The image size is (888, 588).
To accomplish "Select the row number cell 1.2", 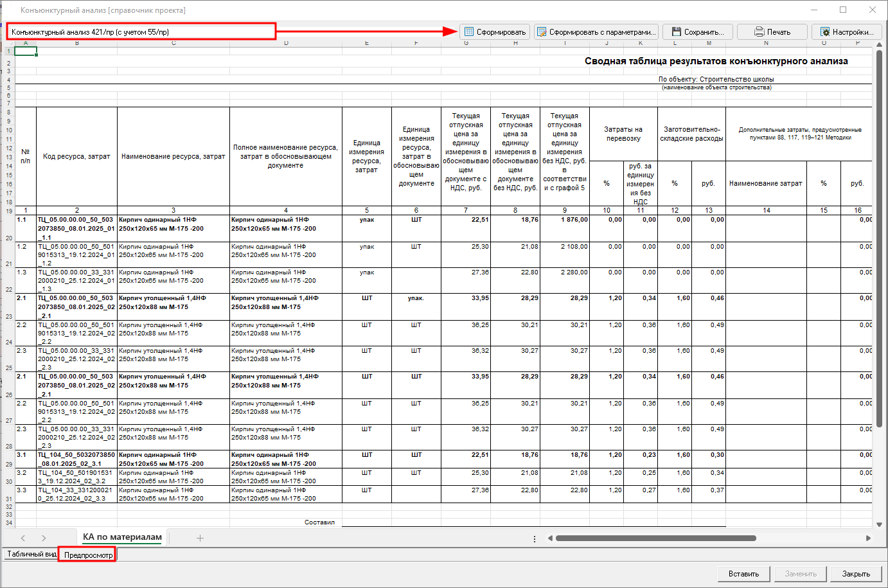I will pos(26,254).
